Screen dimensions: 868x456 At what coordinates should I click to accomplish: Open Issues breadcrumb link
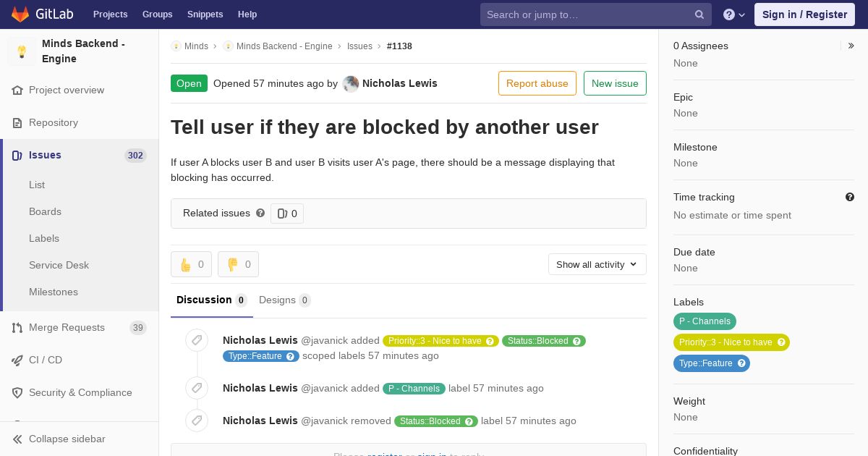[x=359, y=46]
